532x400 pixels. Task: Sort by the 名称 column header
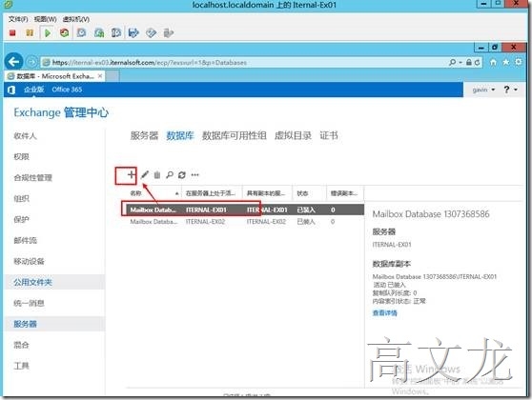[x=154, y=193]
